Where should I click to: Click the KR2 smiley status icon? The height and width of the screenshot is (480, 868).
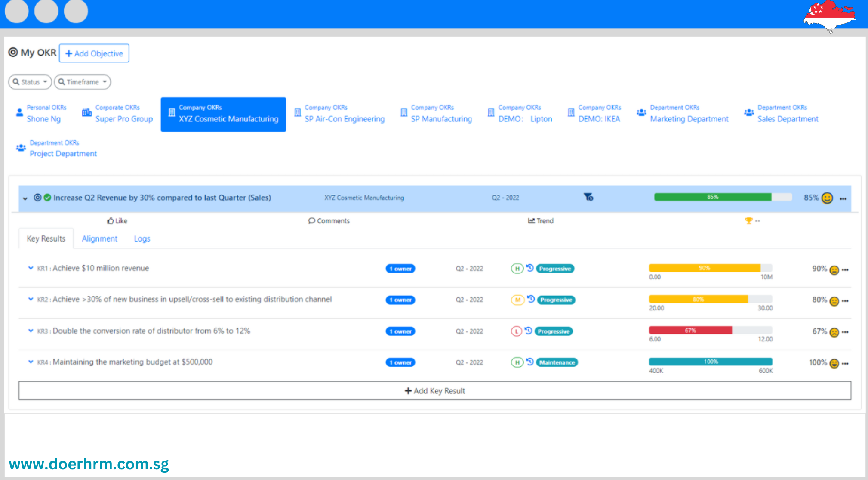[834, 301]
